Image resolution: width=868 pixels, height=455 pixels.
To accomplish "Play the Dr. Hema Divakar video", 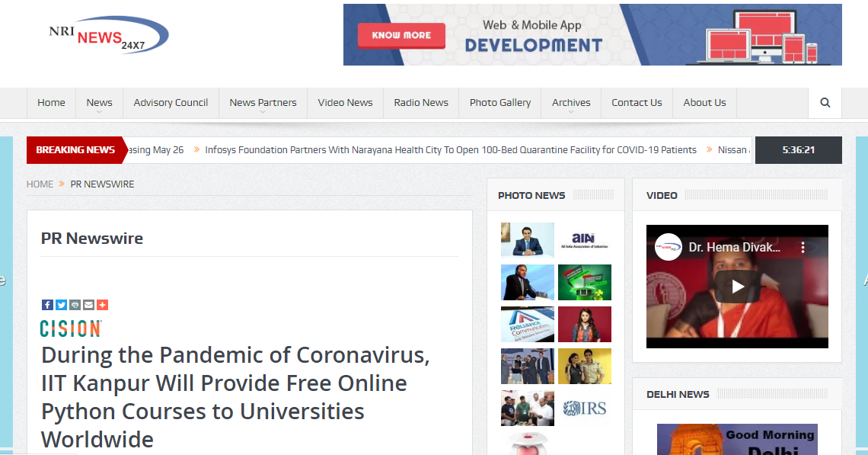I will pyautogui.click(x=737, y=287).
